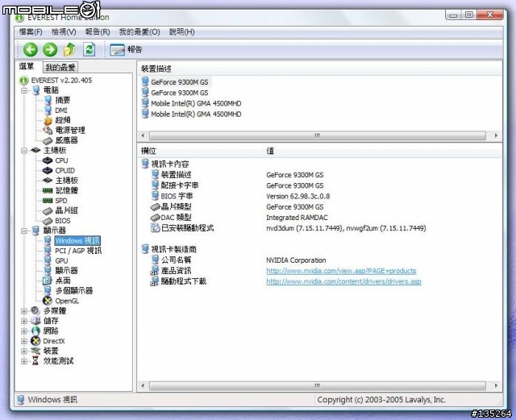Collapse the 顯示器 parent tree node
Image resolution: width=516 pixels, height=420 pixels.
click(x=24, y=231)
